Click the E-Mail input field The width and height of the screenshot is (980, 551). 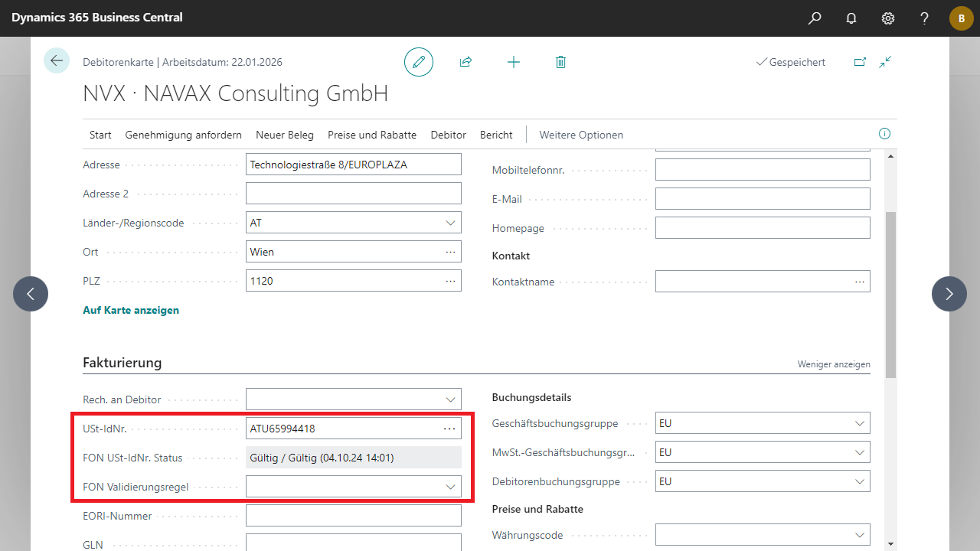click(x=763, y=199)
